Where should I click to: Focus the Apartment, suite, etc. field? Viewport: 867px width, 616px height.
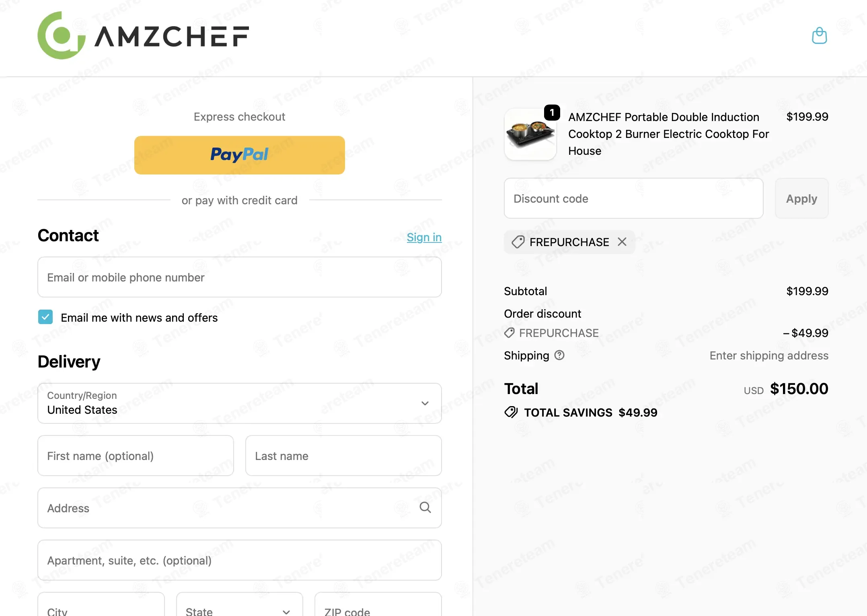pos(240,560)
